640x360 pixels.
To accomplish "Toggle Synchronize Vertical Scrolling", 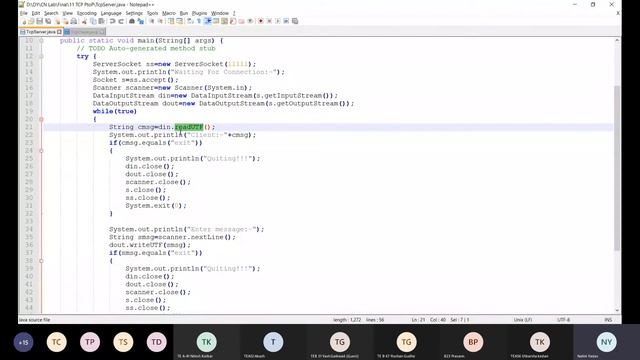I will pos(171,21).
